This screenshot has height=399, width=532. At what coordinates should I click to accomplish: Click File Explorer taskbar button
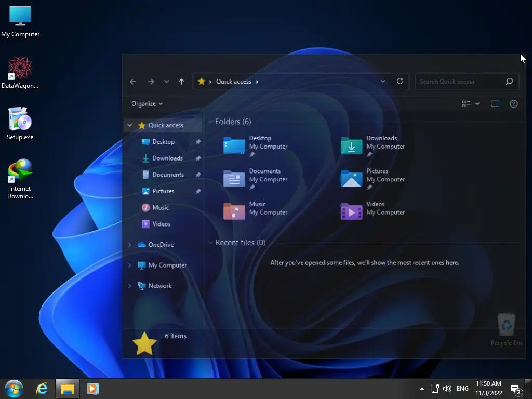click(x=68, y=389)
